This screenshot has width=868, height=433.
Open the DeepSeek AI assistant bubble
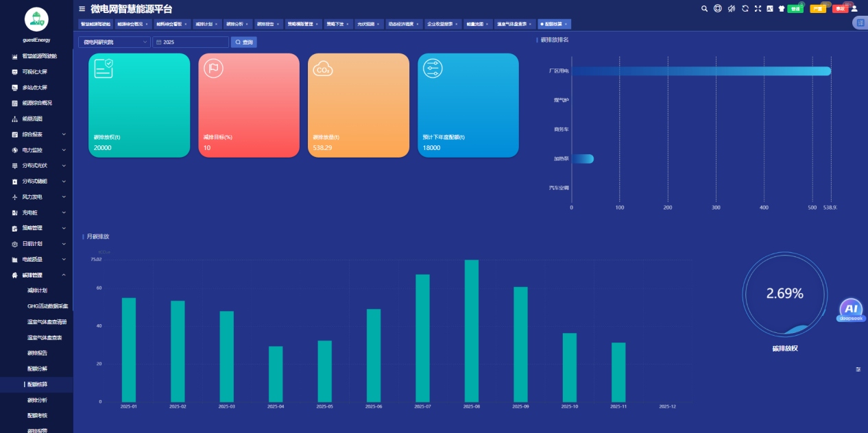pyautogui.click(x=851, y=309)
